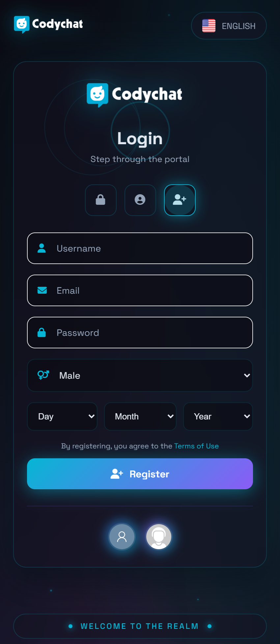Click the padlock icon in Password field
Screen dimensions: 280x644
click(42, 333)
